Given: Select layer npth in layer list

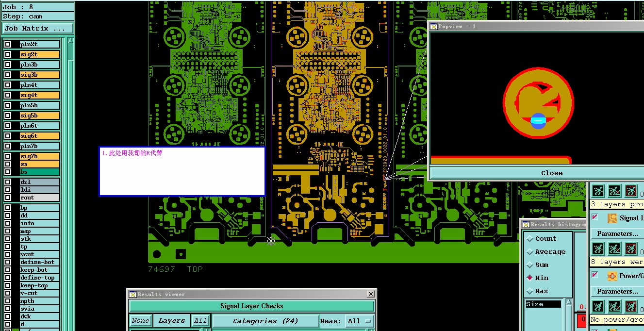Looking at the screenshot, I should 40,301.
